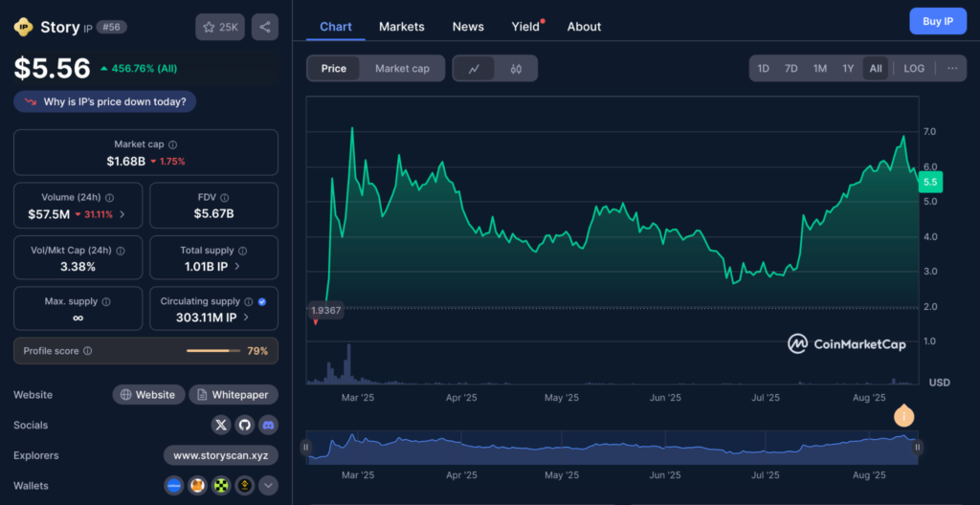The height and width of the screenshot is (505, 980).
Task: Open the Whitepaper link
Action: pos(234,395)
